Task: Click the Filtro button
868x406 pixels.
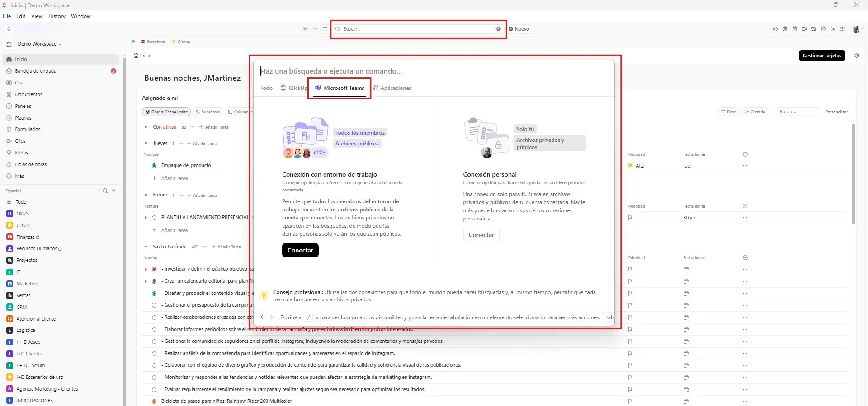Action: 728,112
